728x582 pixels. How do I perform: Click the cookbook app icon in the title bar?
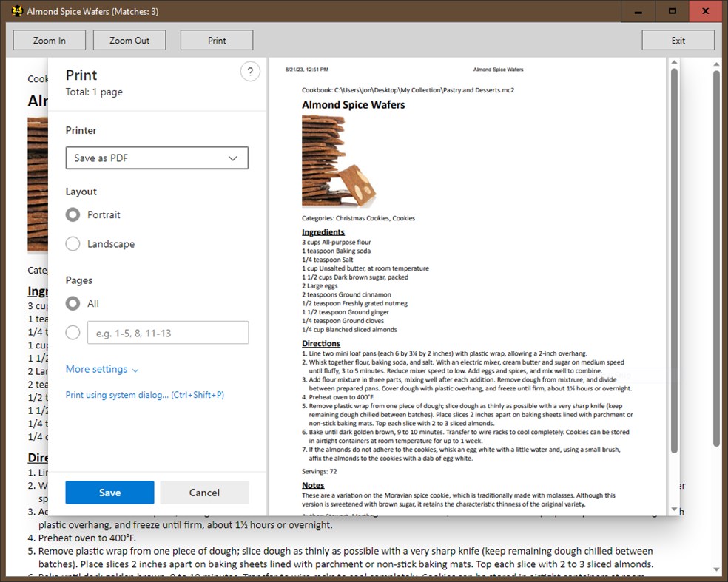tap(16, 11)
